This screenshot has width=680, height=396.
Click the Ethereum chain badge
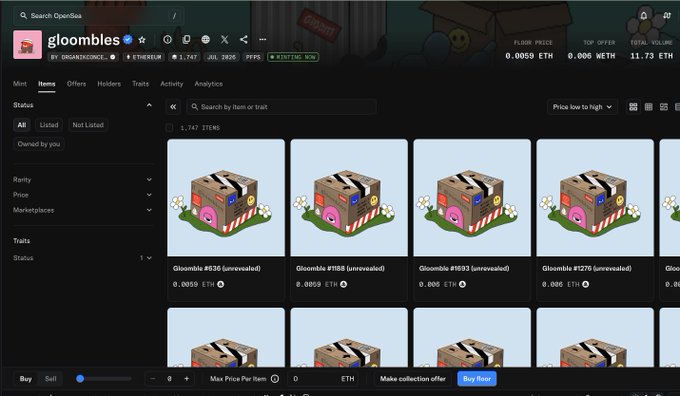(144, 57)
